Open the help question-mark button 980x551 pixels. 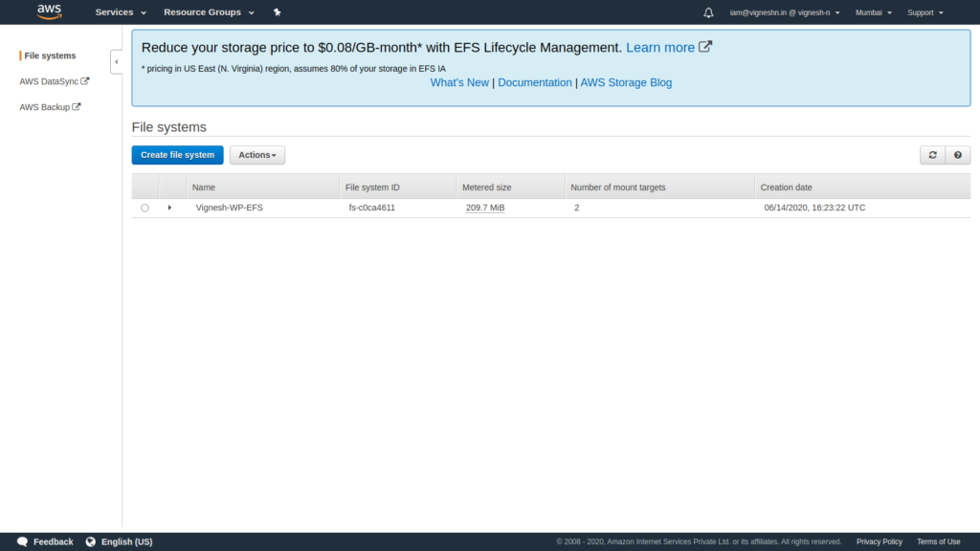coord(957,155)
